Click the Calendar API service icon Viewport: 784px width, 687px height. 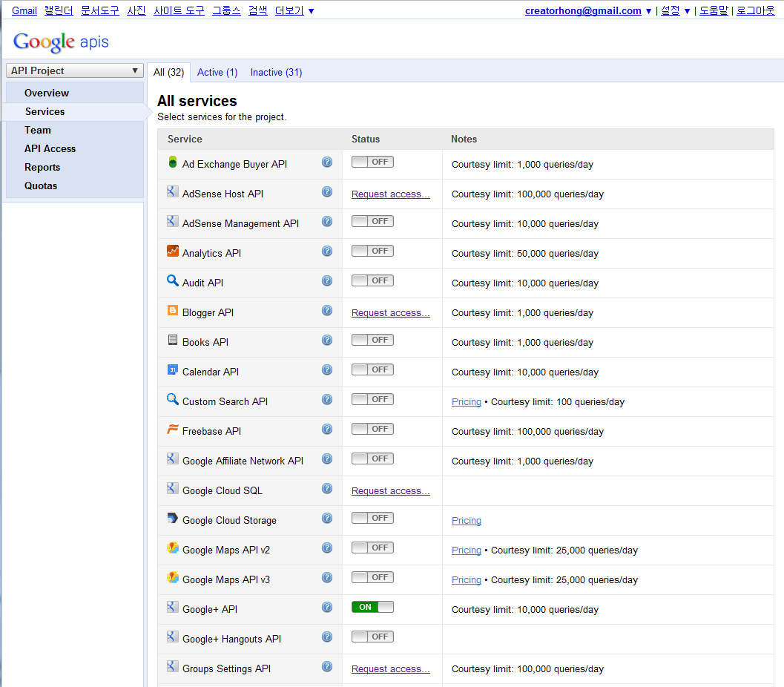coord(172,369)
